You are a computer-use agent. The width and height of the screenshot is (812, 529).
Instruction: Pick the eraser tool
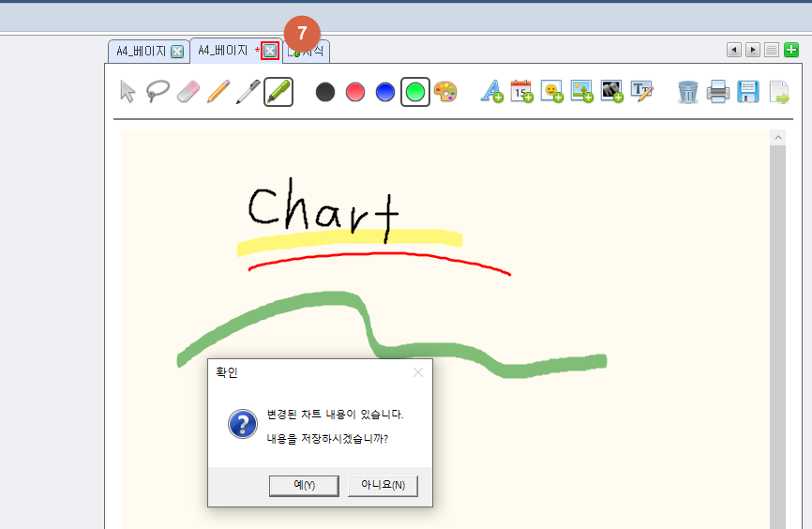click(188, 91)
